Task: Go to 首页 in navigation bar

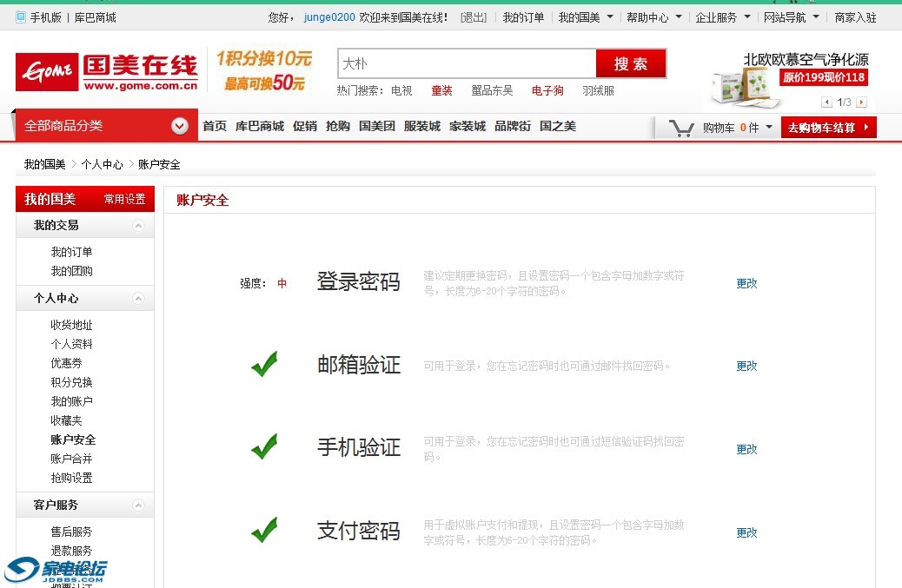Action: coord(215,126)
